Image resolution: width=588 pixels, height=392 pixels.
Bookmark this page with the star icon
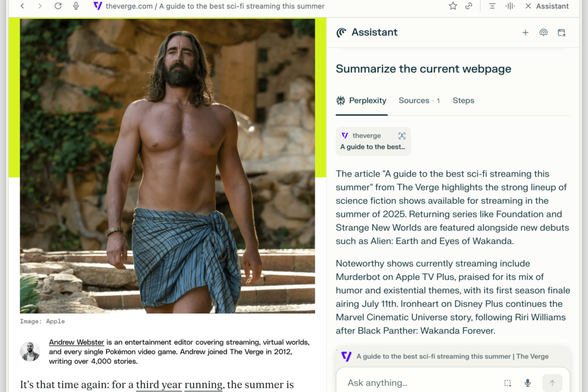[453, 6]
